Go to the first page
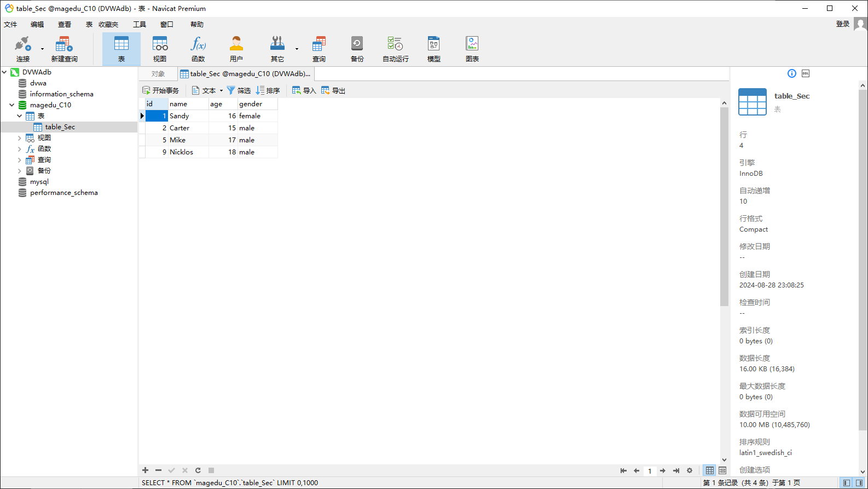Viewport: 868px width, 489px height. point(623,470)
